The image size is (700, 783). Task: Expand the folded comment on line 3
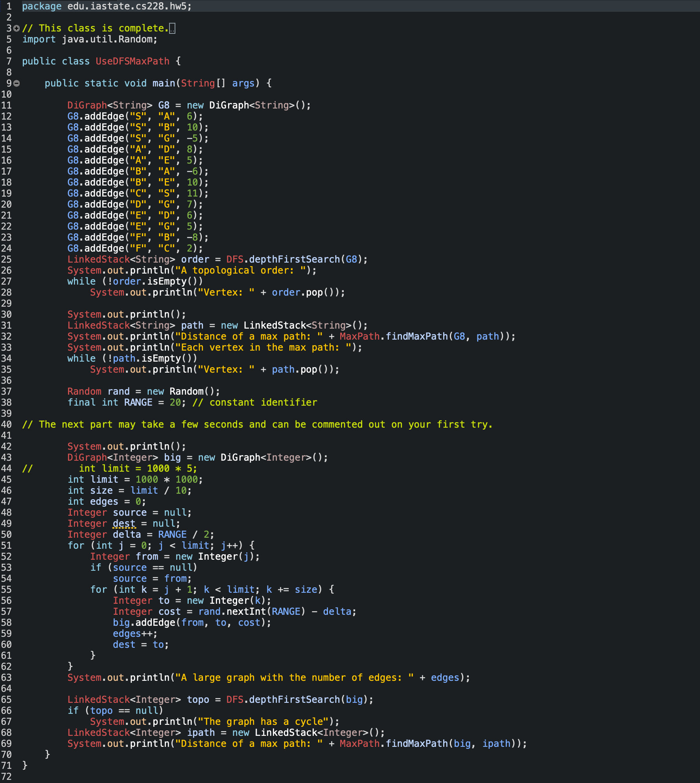17,28
